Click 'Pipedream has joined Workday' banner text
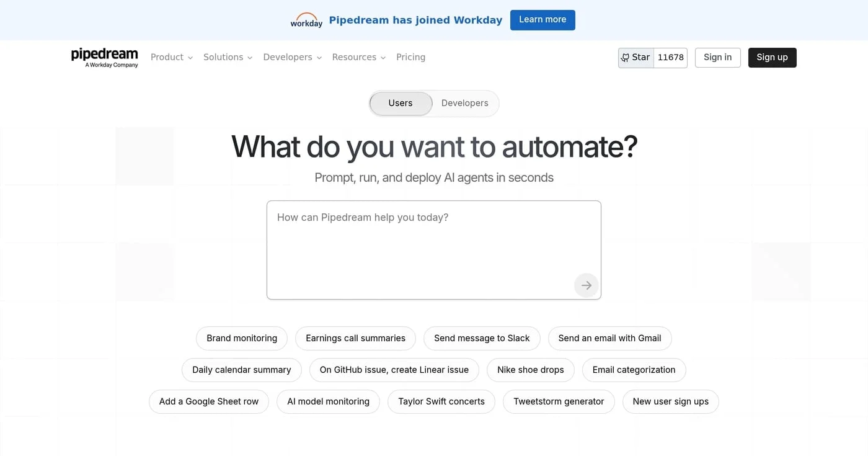The image size is (868, 456). point(415,20)
